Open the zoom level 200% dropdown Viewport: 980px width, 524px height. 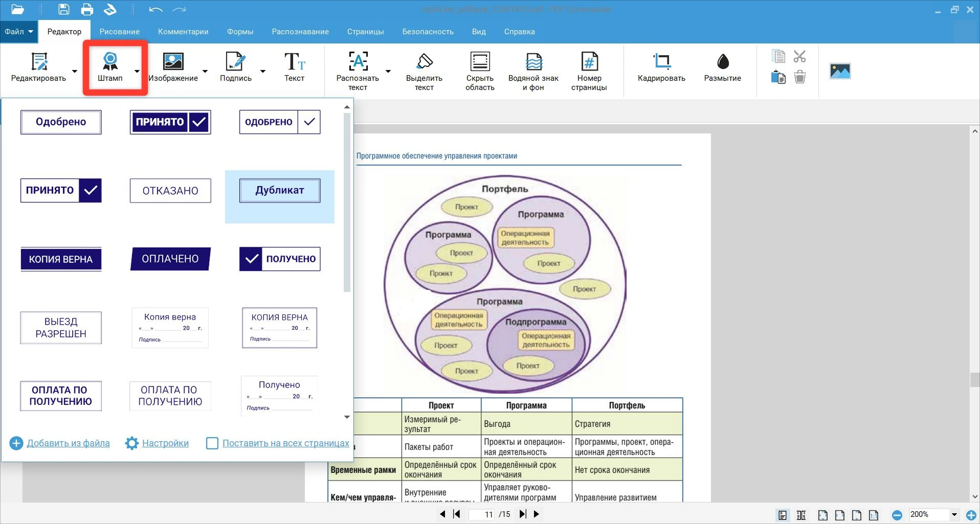[954, 515]
